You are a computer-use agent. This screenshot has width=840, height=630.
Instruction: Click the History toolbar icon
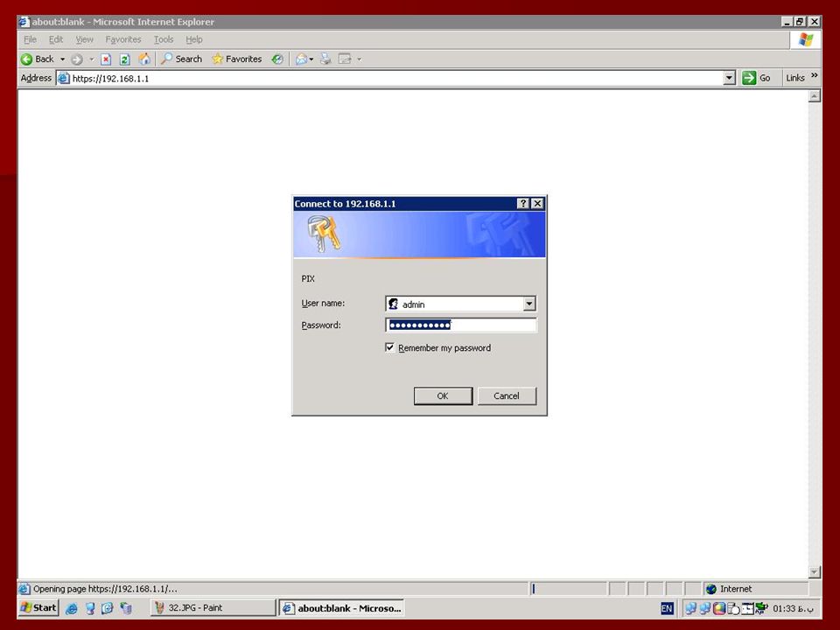[x=277, y=59]
